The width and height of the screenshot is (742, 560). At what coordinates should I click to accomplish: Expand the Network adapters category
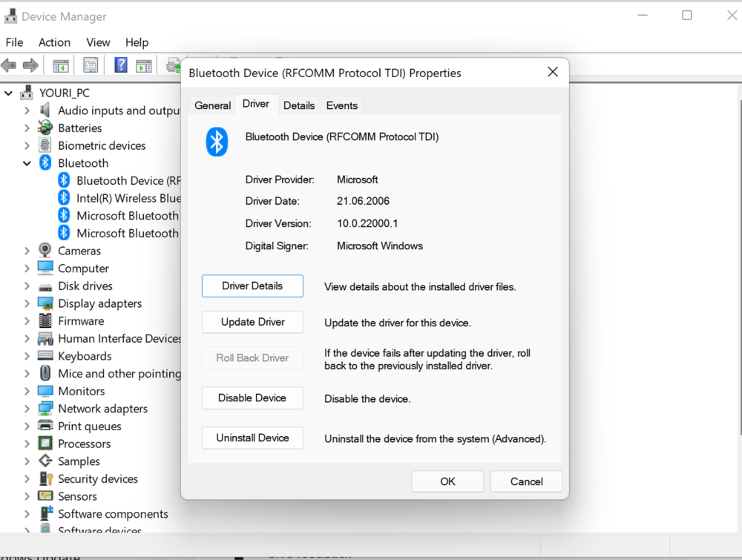[27, 409]
